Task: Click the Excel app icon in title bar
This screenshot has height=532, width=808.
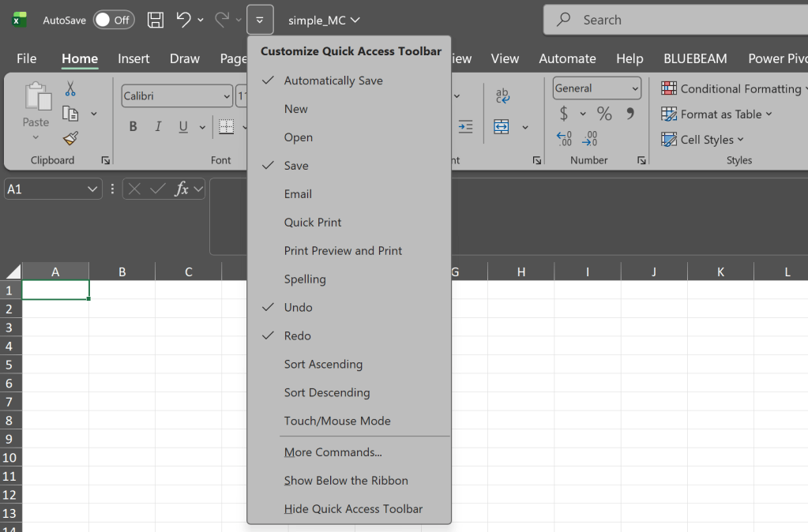Action: point(19,20)
